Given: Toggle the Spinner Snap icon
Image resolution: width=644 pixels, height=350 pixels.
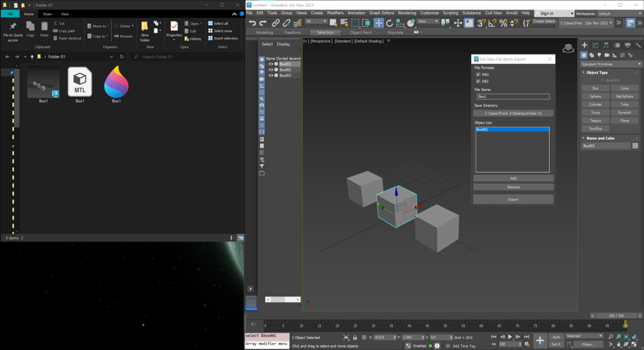Looking at the screenshot, I should (514, 23).
